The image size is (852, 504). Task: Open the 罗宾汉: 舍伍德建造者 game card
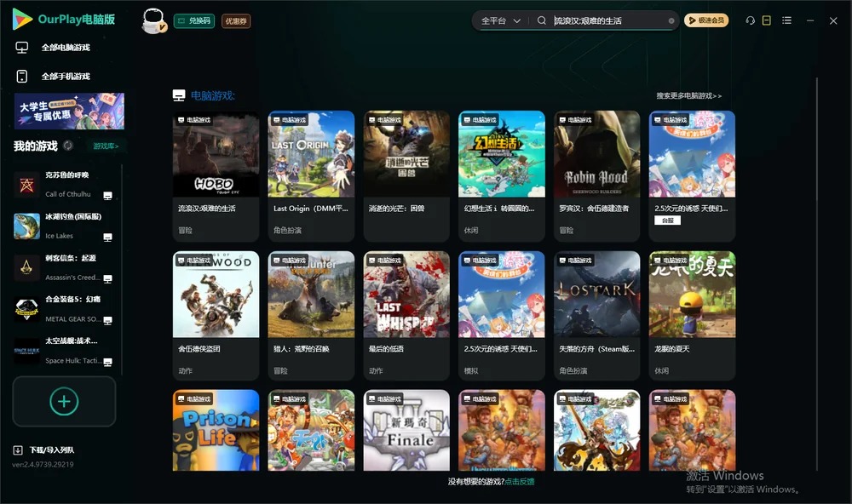pos(596,176)
